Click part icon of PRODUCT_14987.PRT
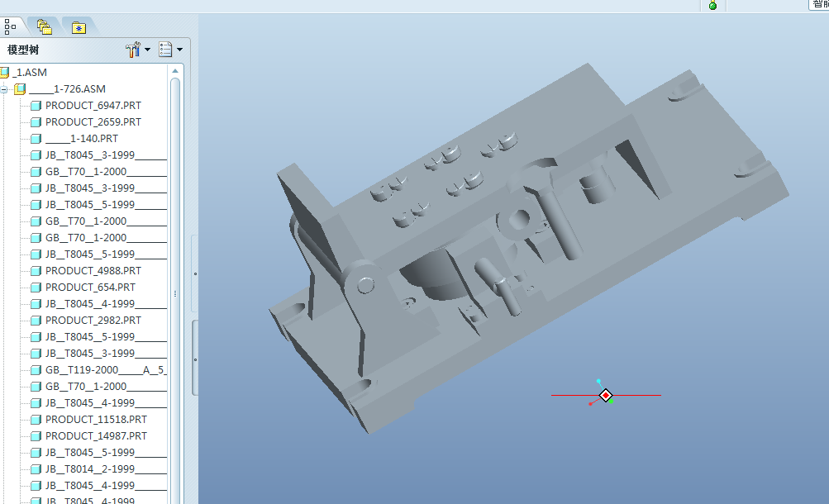829x504 pixels. 36,436
